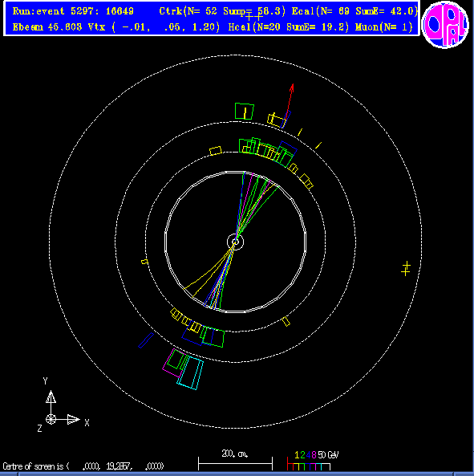Click the large cyan calorimeter cluster box

tap(190, 372)
